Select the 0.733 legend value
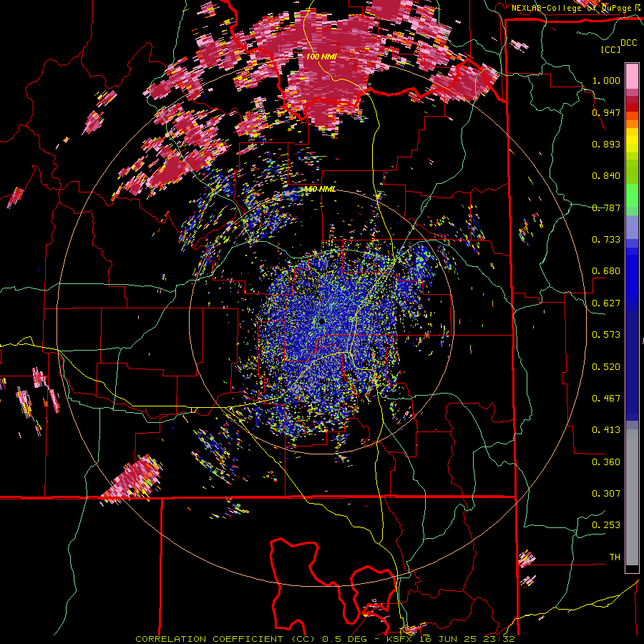Viewport: 644px width, 644px height. click(606, 240)
